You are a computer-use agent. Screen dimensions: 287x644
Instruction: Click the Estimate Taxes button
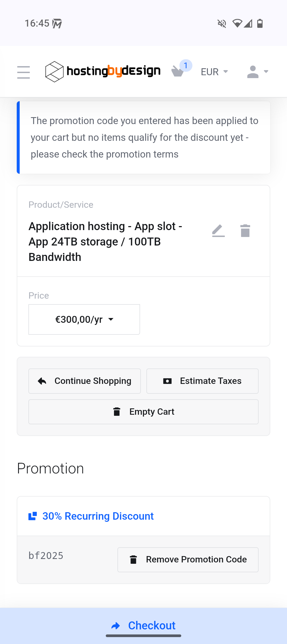pyautogui.click(x=202, y=381)
